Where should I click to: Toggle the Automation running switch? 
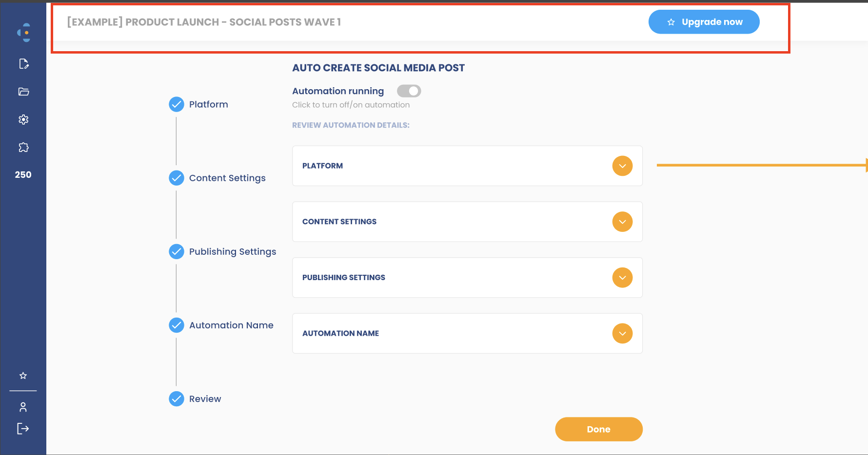409,91
